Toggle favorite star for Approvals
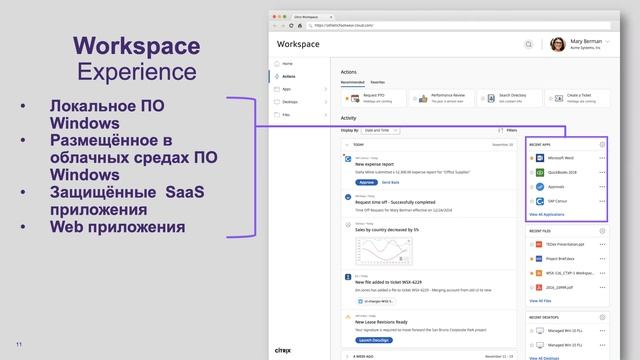 531,187
